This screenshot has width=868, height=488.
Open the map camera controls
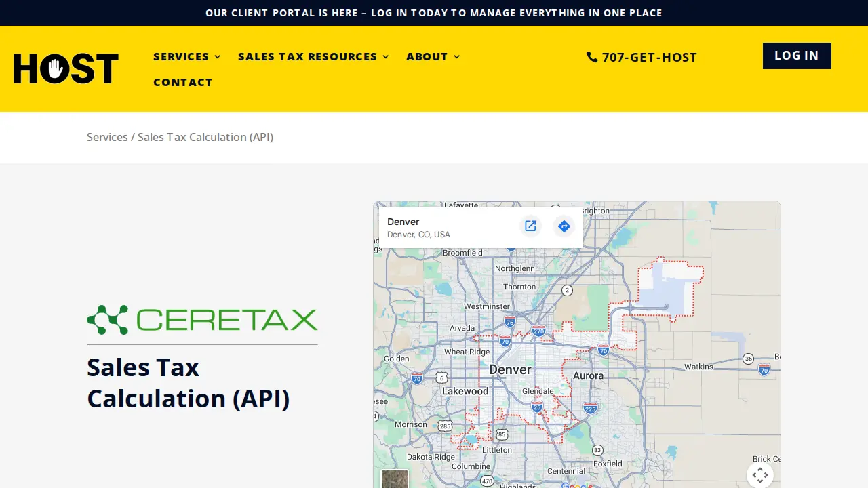pos(760,474)
